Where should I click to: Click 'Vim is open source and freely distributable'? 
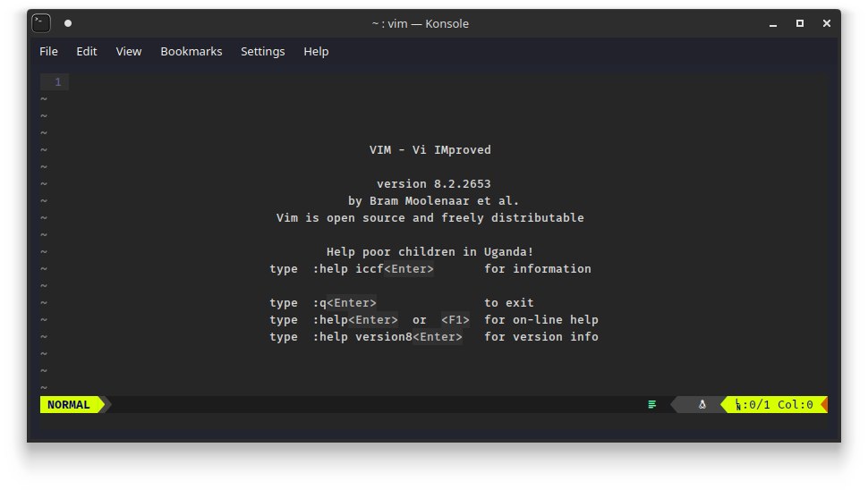click(430, 218)
